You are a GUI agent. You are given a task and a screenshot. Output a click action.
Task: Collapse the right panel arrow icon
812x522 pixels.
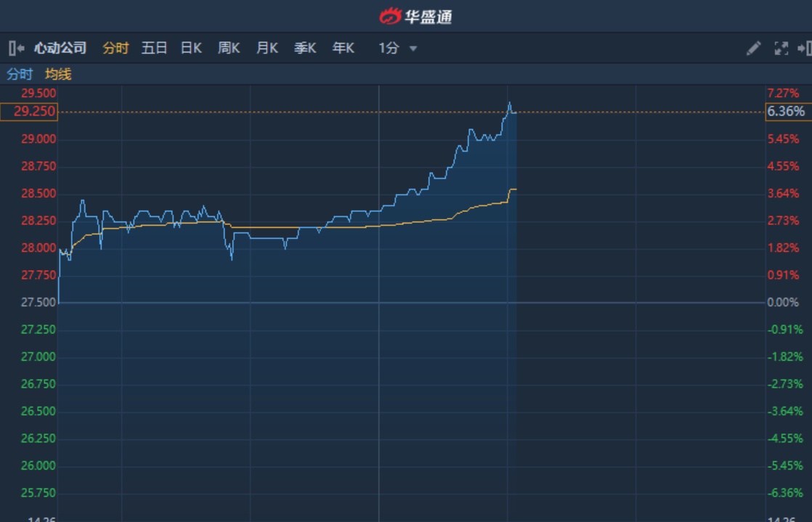[x=804, y=49]
